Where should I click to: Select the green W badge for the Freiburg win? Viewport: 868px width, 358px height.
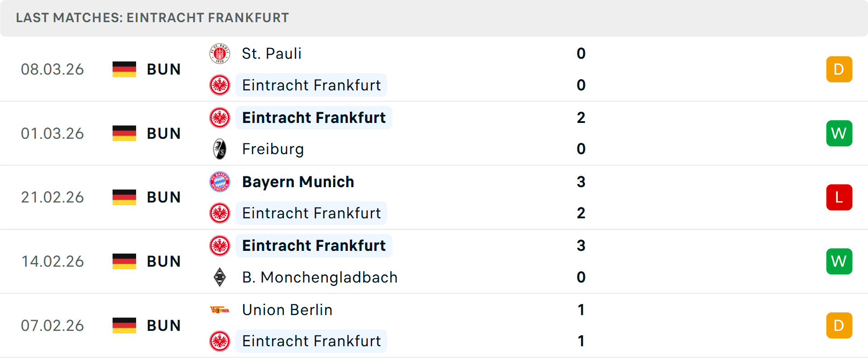coord(839,133)
